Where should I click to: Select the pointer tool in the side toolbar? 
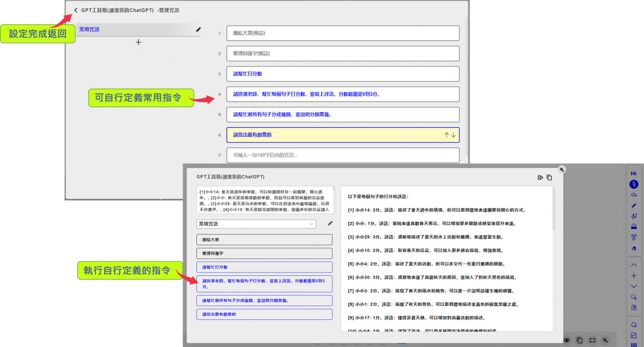(x=634, y=184)
